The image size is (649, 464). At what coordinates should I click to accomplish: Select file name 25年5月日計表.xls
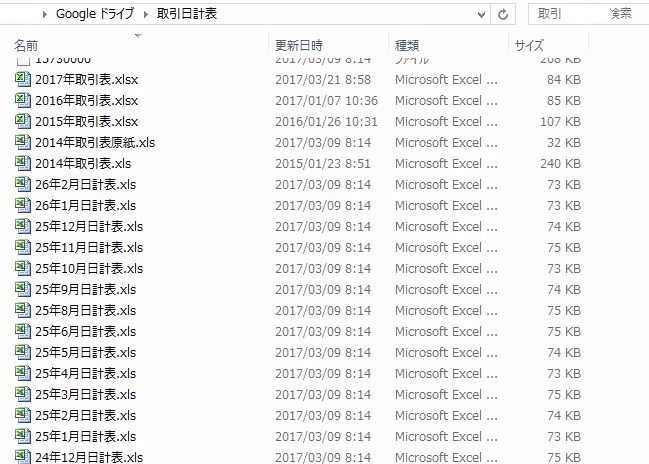86,353
